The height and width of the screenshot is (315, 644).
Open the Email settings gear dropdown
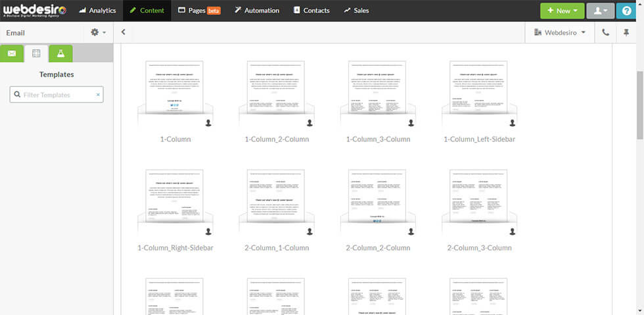(x=98, y=32)
